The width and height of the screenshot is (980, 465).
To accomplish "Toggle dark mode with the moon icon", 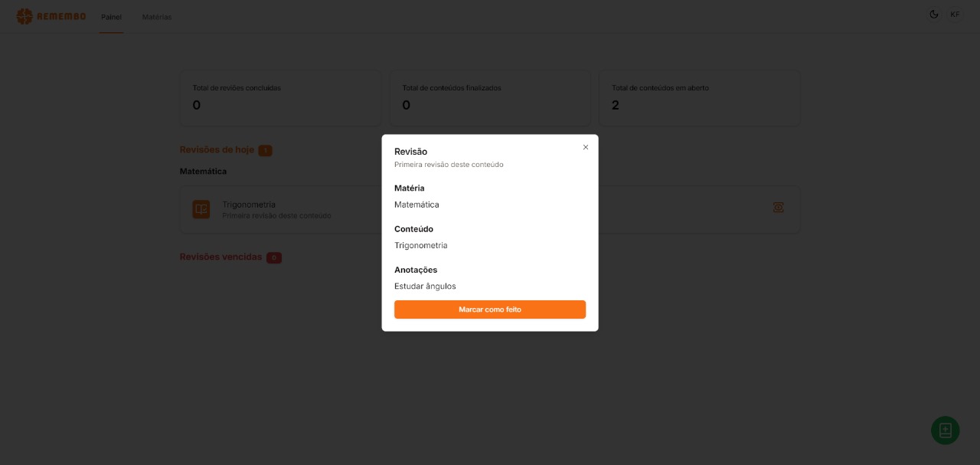I will point(933,15).
